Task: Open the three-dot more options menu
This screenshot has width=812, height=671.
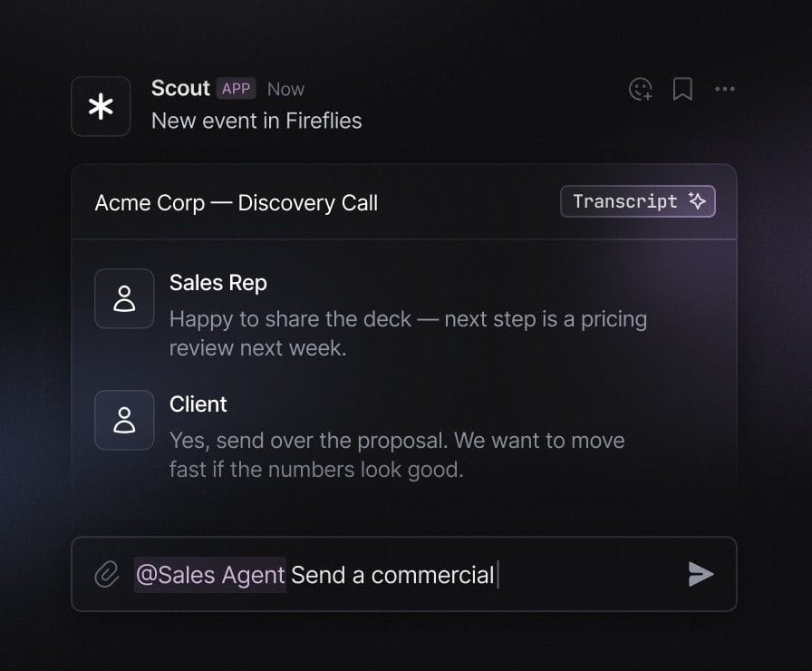Action: (724, 89)
